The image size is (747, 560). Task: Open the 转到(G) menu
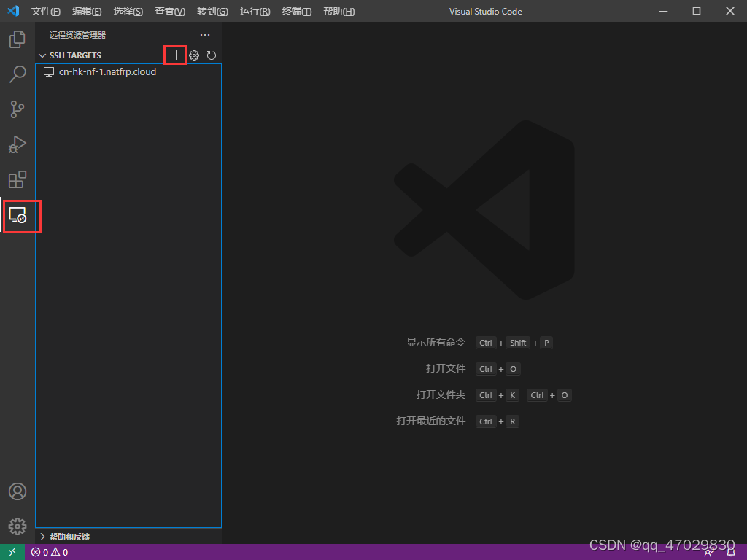coord(212,11)
